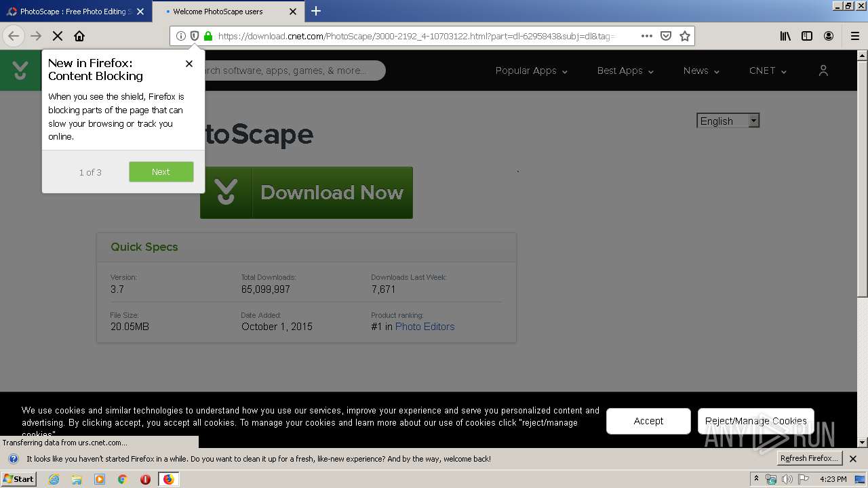Accept all cookies
This screenshot has width=868, height=488.
(x=648, y=421)
